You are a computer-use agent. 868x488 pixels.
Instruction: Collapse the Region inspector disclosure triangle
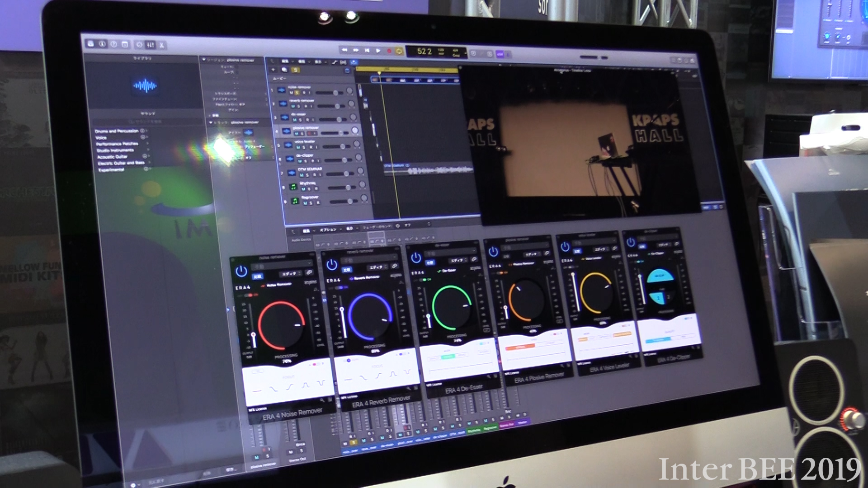click(204, 60)
